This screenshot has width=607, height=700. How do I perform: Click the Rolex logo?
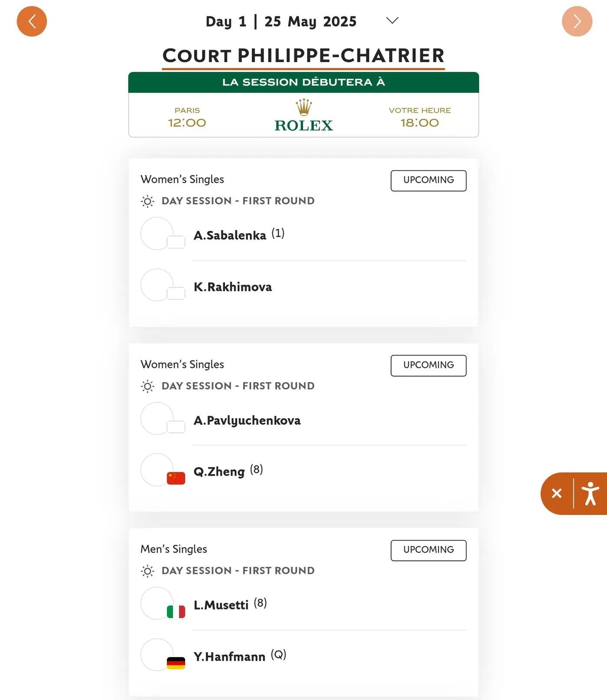click(303, 115)
